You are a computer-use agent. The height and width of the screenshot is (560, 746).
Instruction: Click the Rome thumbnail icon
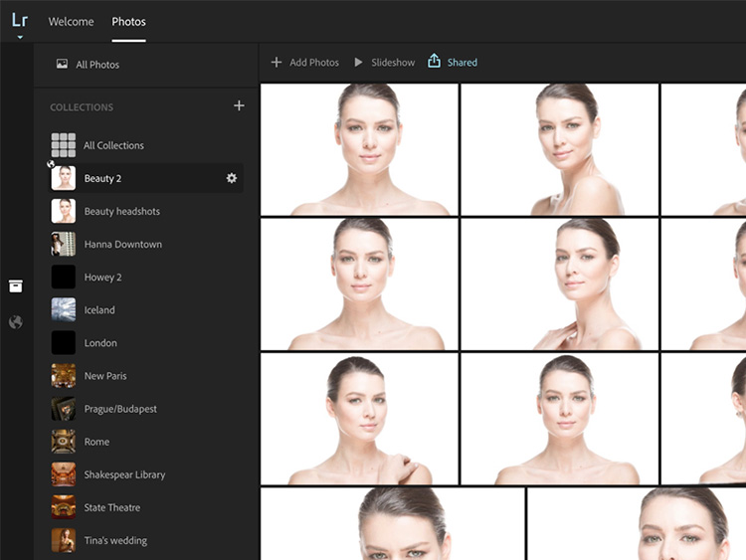click(64, 442)
